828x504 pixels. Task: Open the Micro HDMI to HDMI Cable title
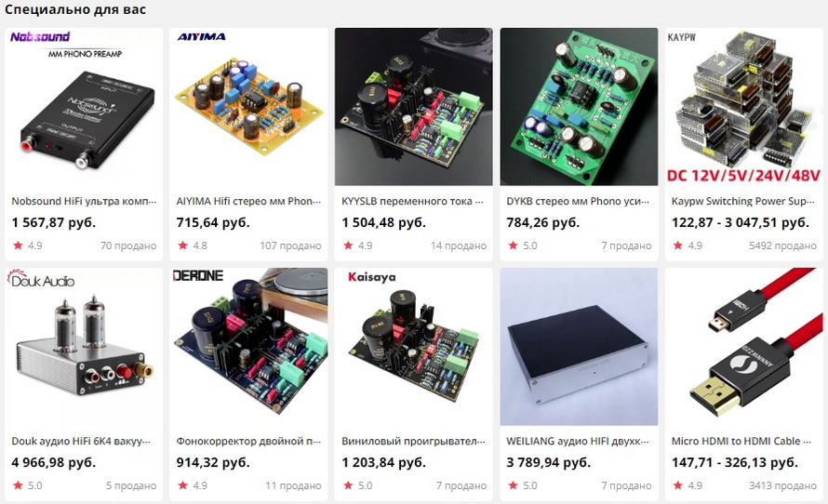[741, 441]
